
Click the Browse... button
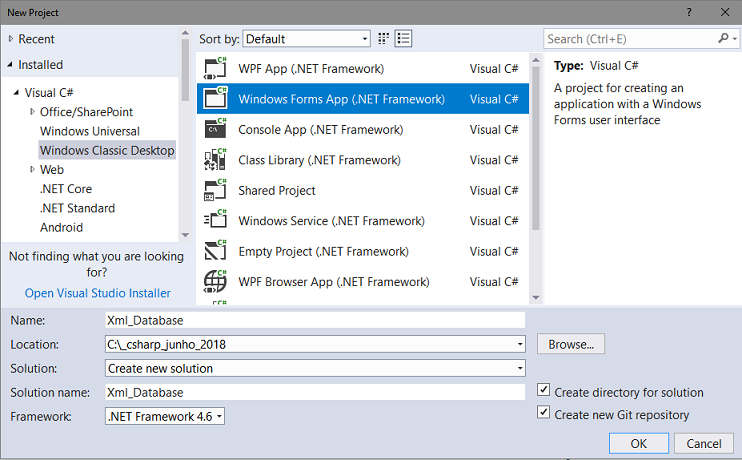click(571, 344)
